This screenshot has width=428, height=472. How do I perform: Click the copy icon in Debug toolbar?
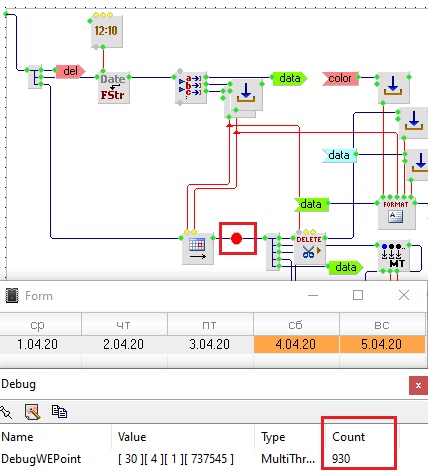click(x=59, y=412)
